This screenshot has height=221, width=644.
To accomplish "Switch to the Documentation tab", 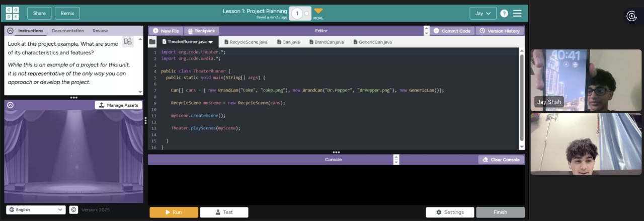I will [x=68, y=31].
